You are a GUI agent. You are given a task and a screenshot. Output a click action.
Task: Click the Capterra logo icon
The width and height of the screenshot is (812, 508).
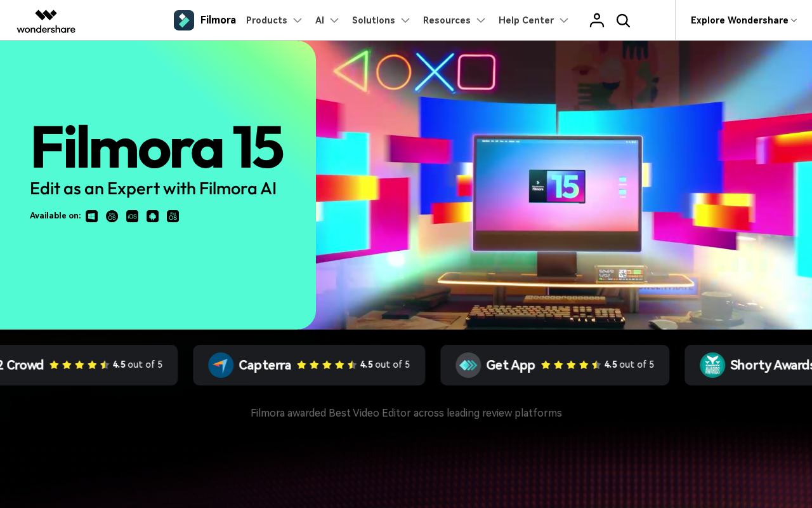tap(221, 365)
